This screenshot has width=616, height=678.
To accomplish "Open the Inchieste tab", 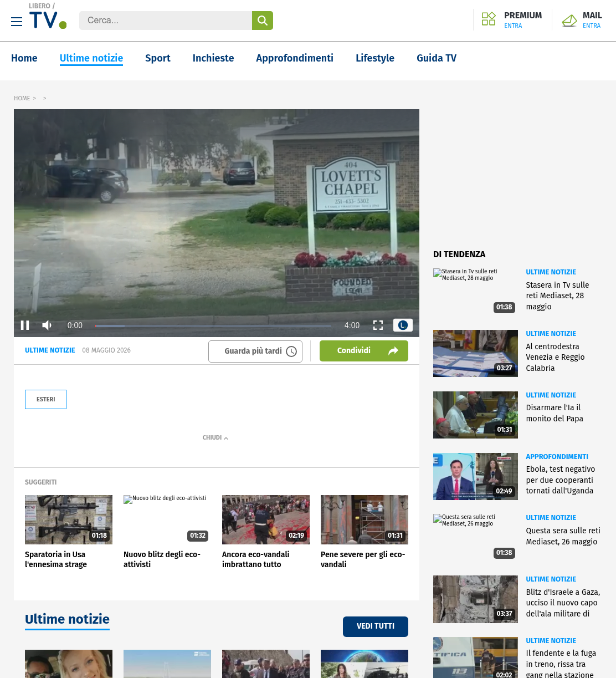I will click(x=213, y=58).
